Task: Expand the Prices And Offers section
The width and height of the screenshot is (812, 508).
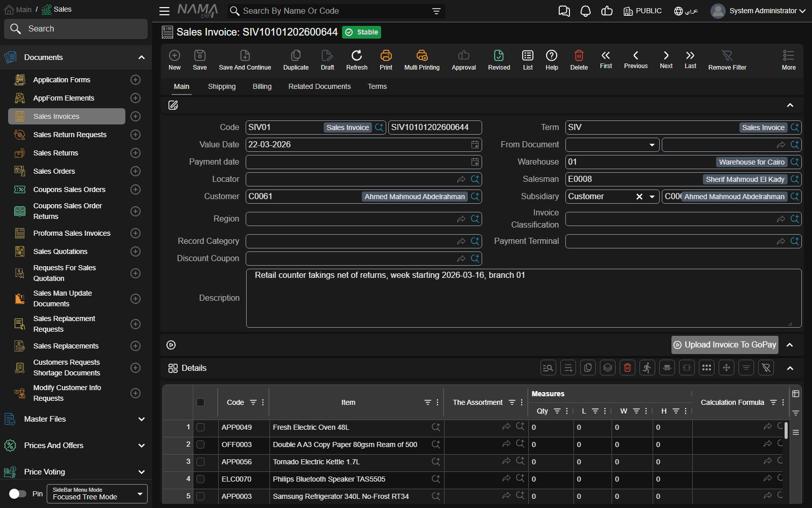Action: 75,446
